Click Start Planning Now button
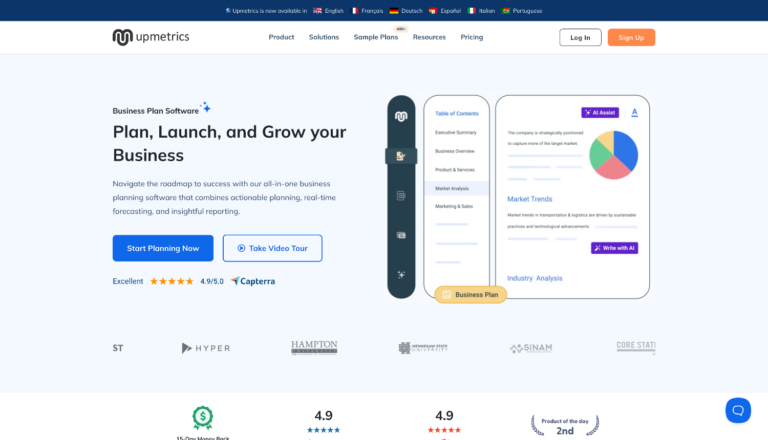This screenshot has width=768, height=440. pos(163,248)
